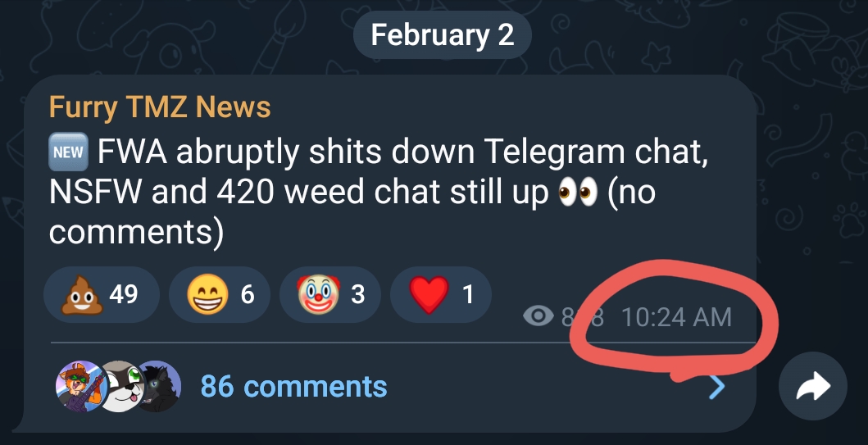
Task: Tap the poop emoji reaction with 49
Action: (101, 295)
